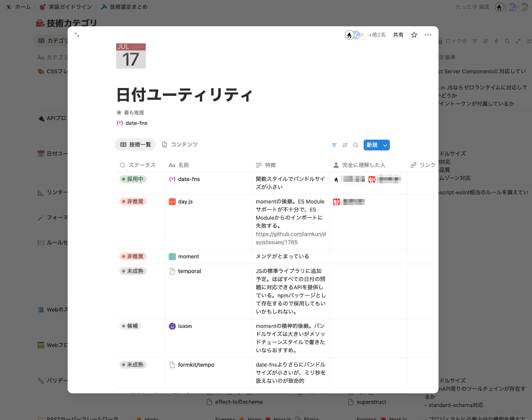
Task: Open 未成熟 status selector on formkit/tempo row
Action: pos(133,365)
